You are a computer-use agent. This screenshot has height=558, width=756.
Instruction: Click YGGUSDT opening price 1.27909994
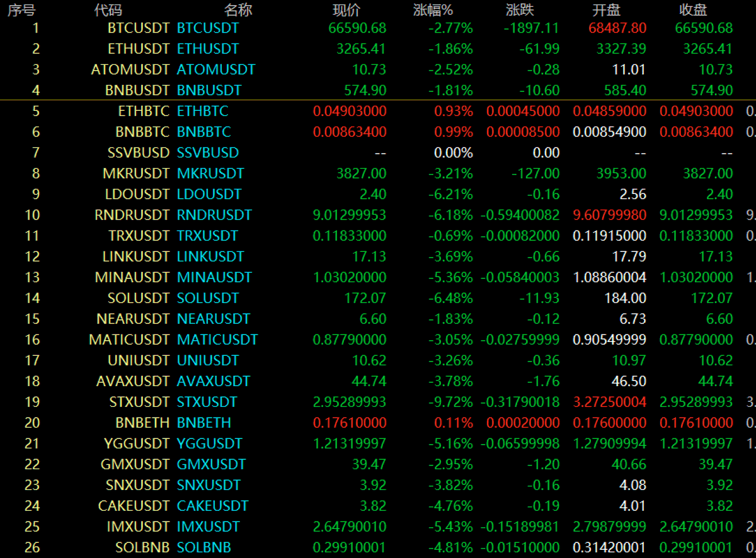click(x=610, y=443)
